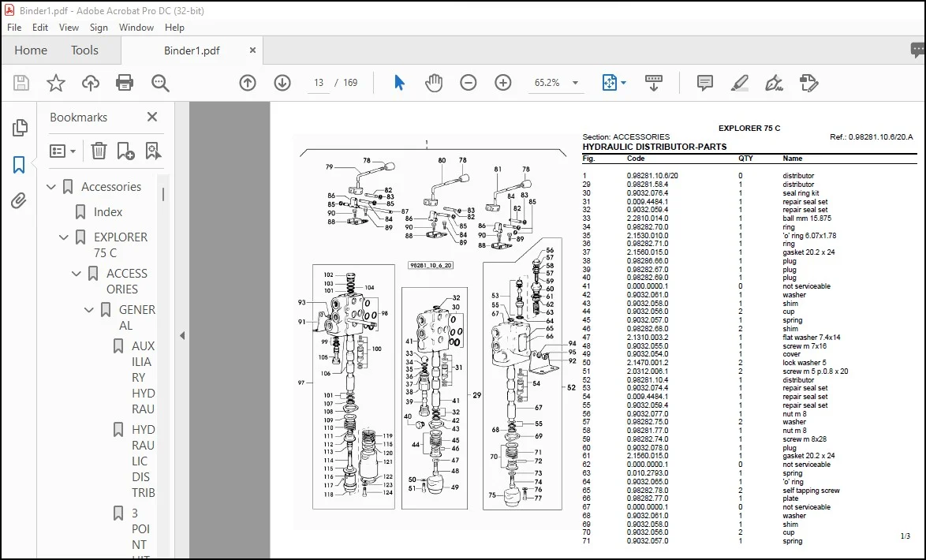The image size is (926, 560).
Task: Delete selected bookmark trash icon
Action: [x=99, y=151]
